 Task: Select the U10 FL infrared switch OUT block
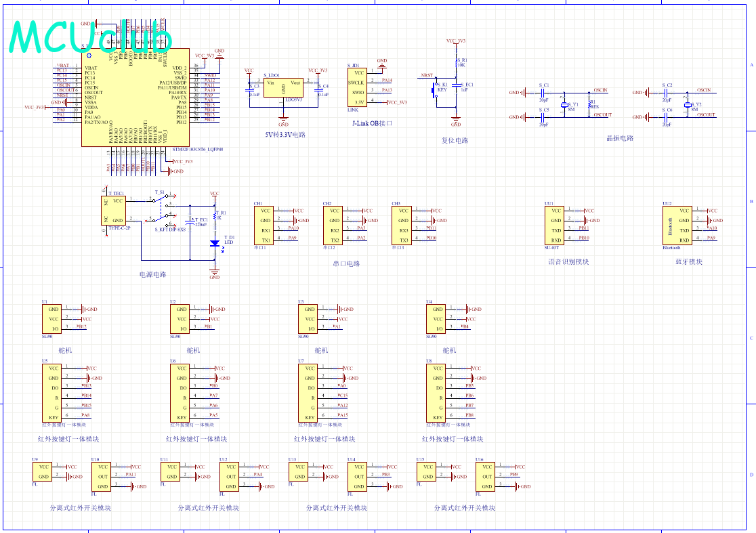tap(101, 477)
